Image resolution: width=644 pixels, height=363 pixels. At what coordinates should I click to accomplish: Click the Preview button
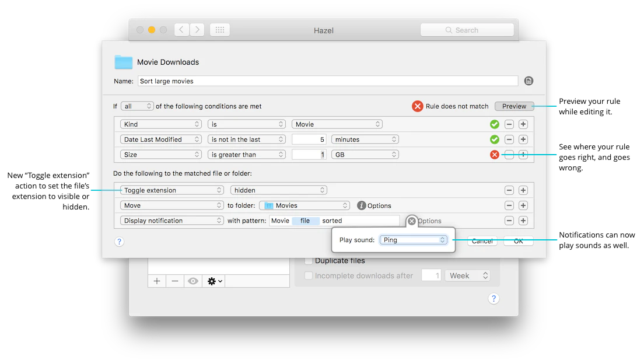[x=514, y=106]
